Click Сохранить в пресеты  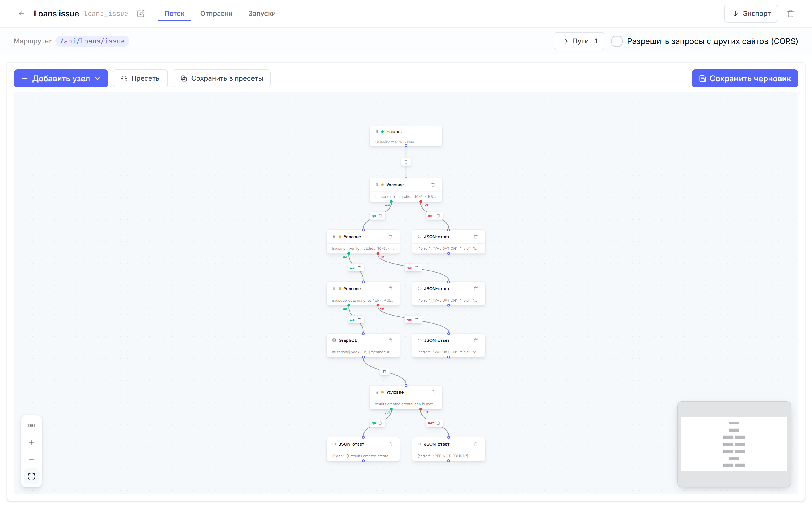[x=221, y=78]
